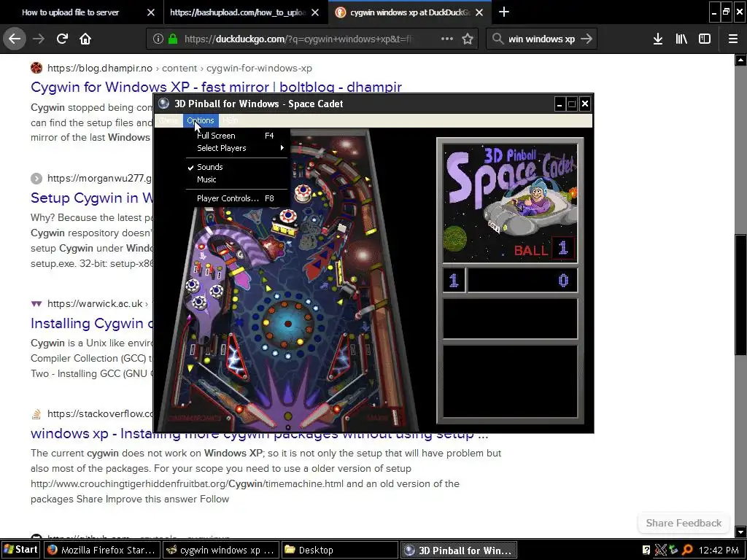Open the Library bookshelf icon
The image size is (747, 560).
click(x=681, y=39)
